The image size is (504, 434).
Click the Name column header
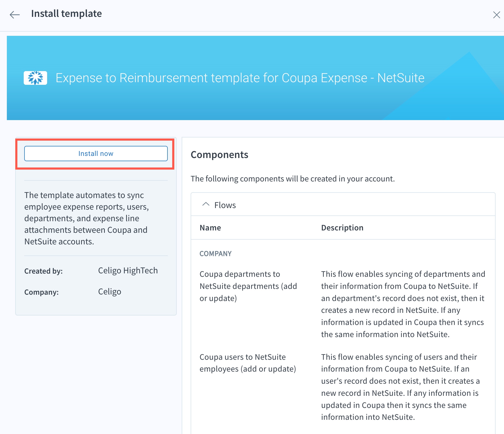pyautogui.click(x=210, y=228)
